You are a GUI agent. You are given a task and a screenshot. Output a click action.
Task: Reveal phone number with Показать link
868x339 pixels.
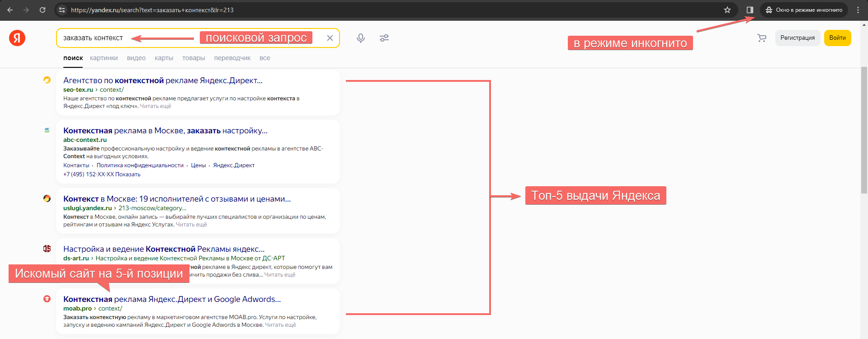[x=128, y=174]
